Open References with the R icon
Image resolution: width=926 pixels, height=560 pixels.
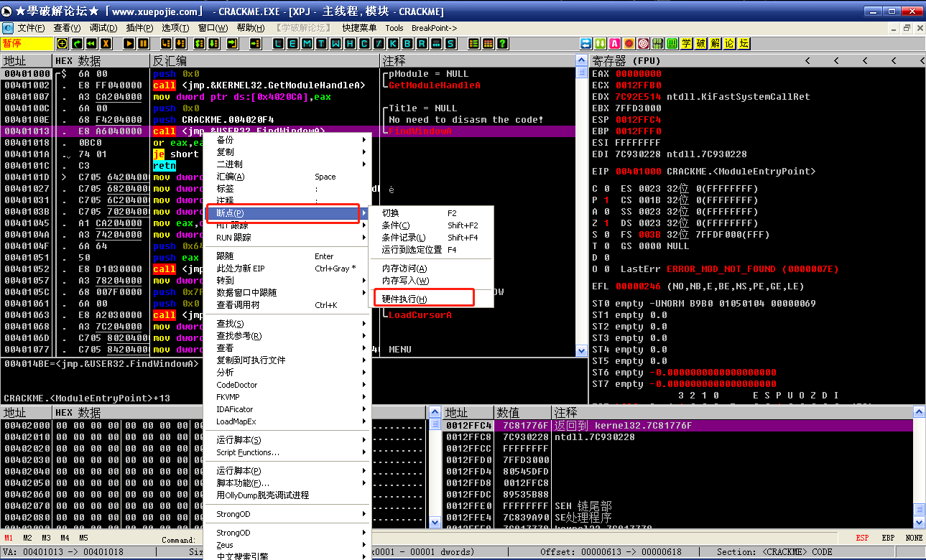pyautogui.click(x=422, y=44)
